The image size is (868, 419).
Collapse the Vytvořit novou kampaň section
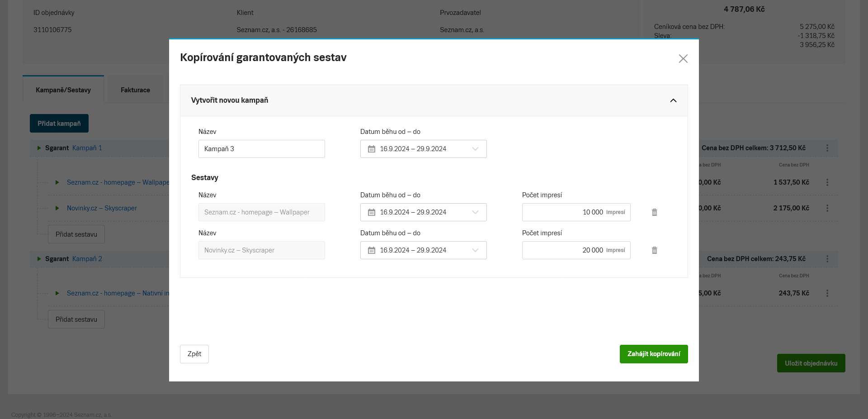point(673,100)
